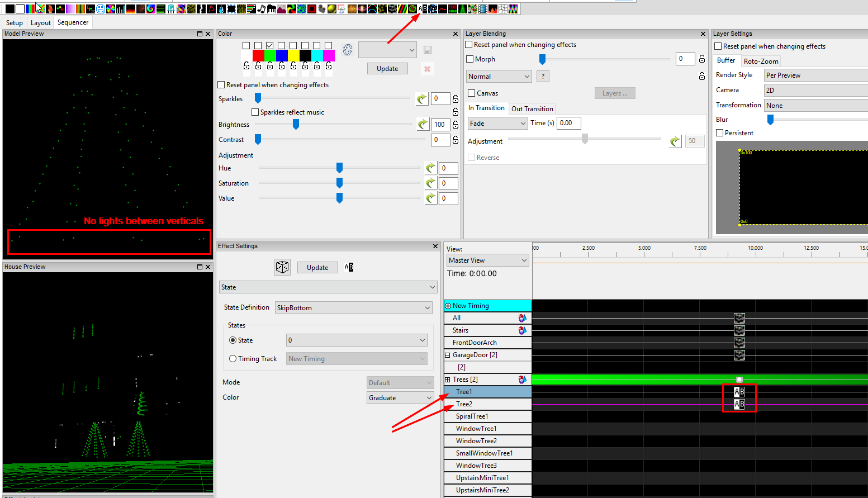Click the question mark help button in Layer Blending
The image size is (868, 498).
point(543,76)
